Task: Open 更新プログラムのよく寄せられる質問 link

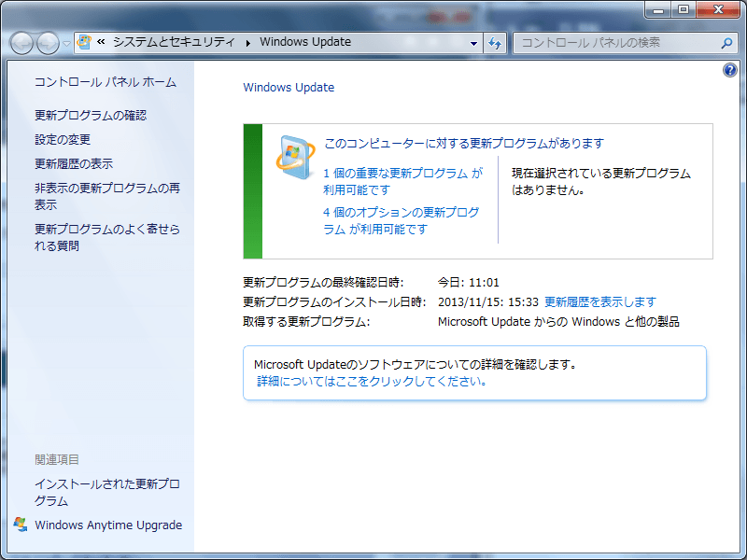Action: click(107, 237)
